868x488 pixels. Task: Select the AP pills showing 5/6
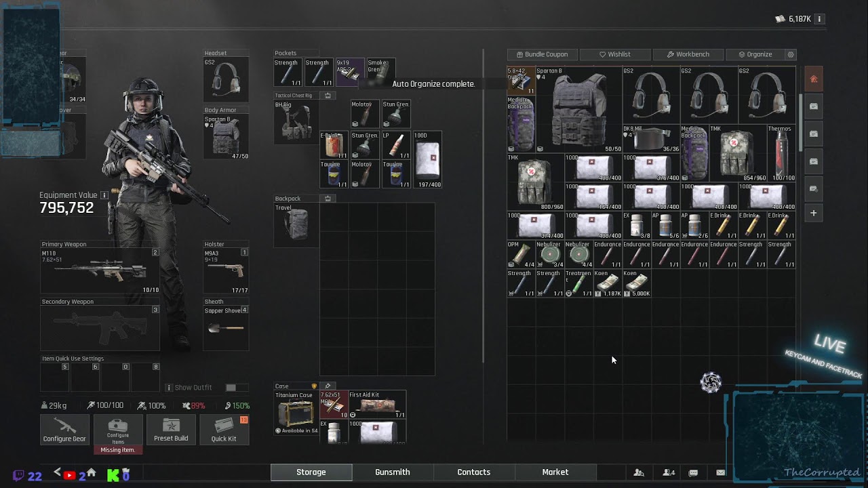pos(665,225)
